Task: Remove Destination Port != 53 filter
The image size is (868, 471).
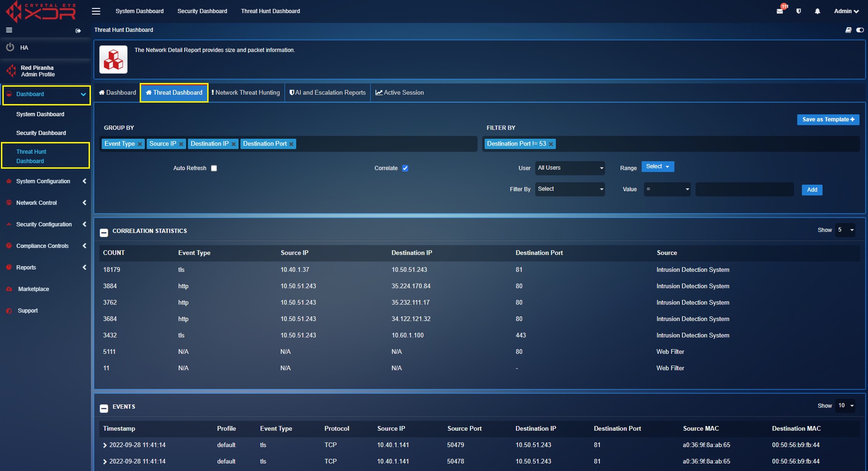Action: (551, 144)
